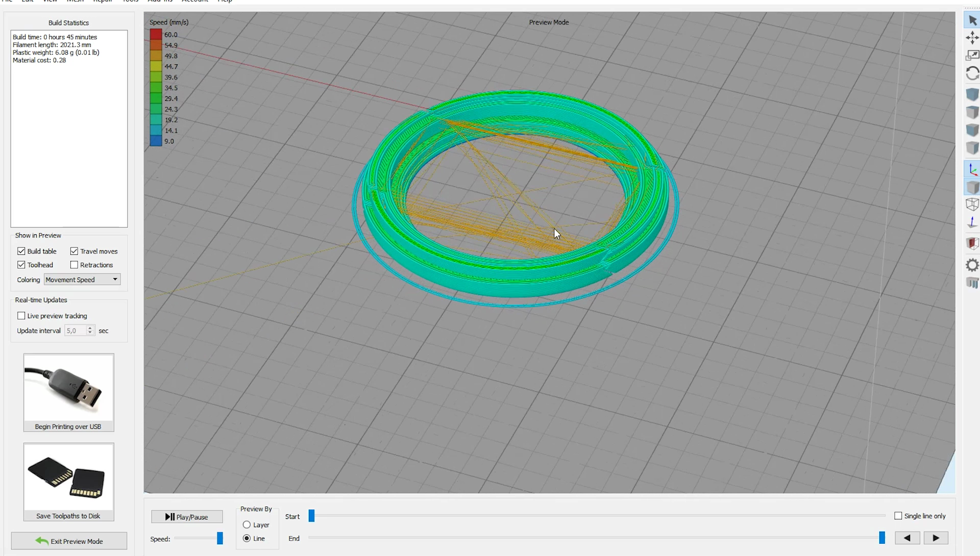Viewport: 980px width, 556px height.
Task: Click the Material cost 0.28 line
Action: point(39,60)
